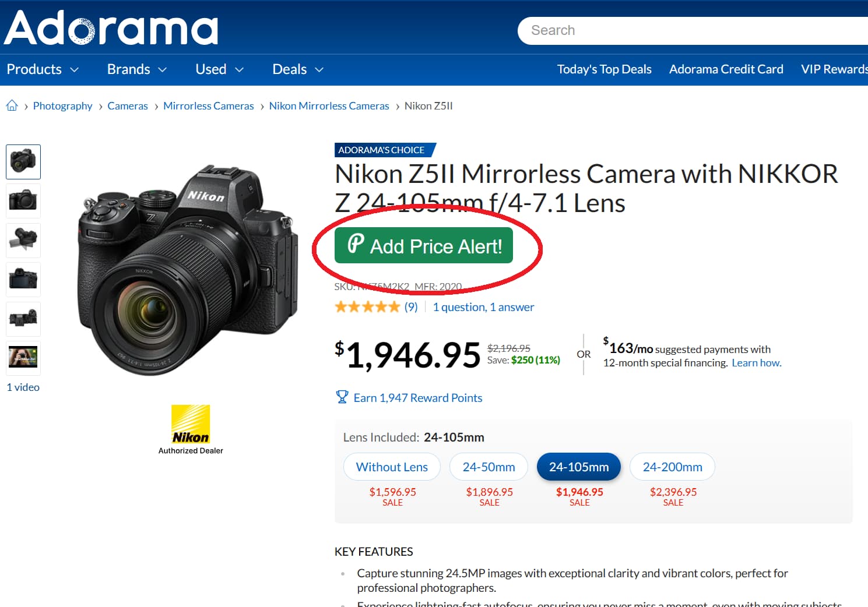The height and width of the screenshot is (607, 868).
Task: Click the Search input field
Action: [693, 30]
